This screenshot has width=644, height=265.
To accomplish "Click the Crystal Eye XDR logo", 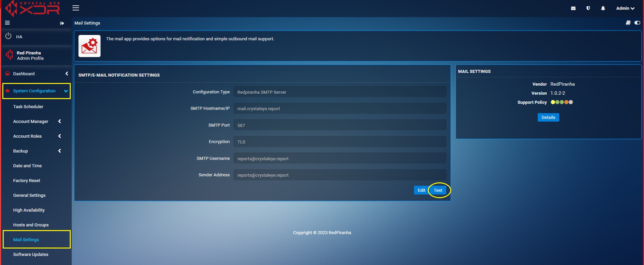I will pyautogui.click(x=33, y=8).
